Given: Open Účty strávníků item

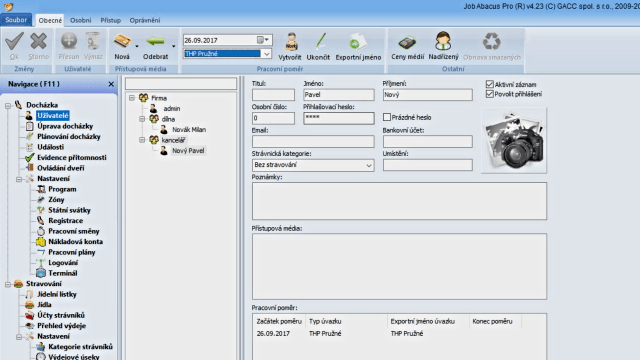Looking at the screenshot, I should (x=61, y=316).
